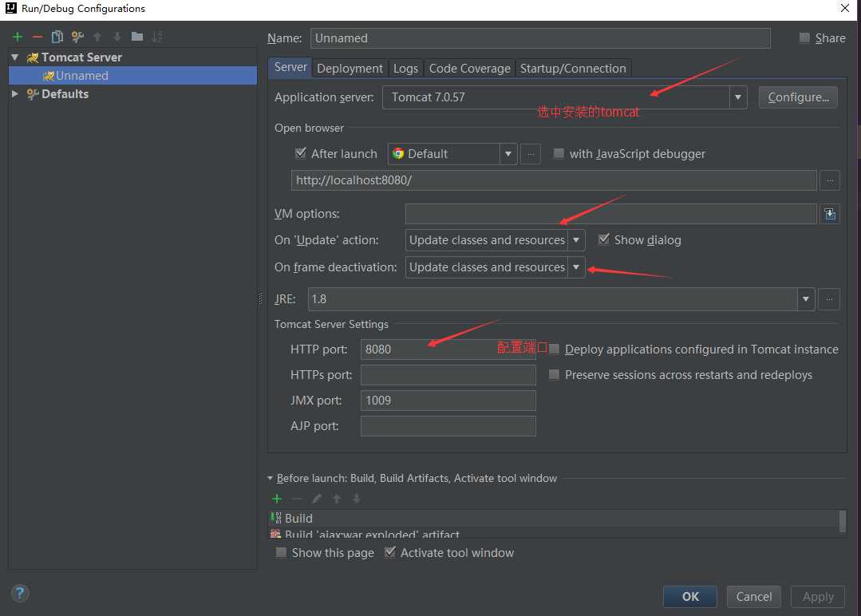861x616 pixels.
Task: Move configuration down arrow in left toolbar
Action: [x=117, y=37]
